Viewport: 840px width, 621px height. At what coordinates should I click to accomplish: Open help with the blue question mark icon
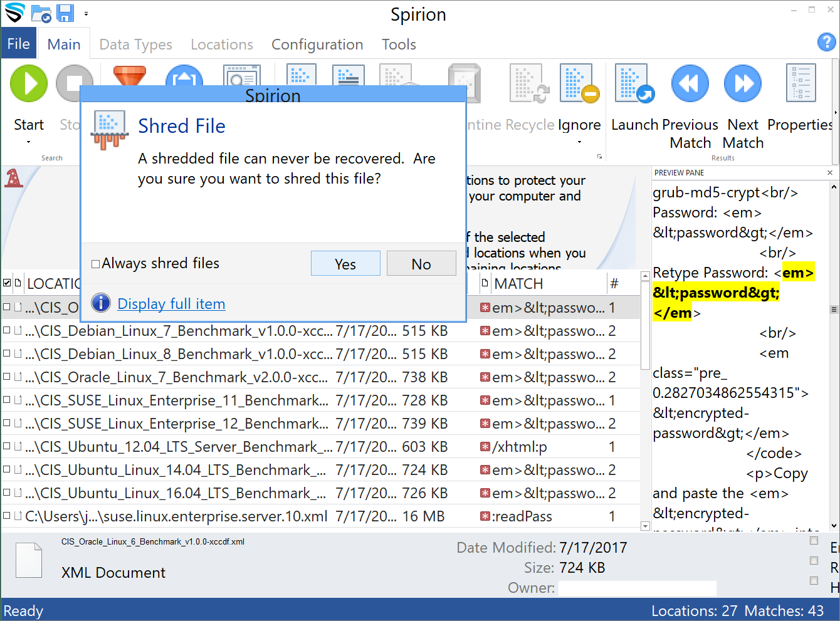tap(827, 42)
